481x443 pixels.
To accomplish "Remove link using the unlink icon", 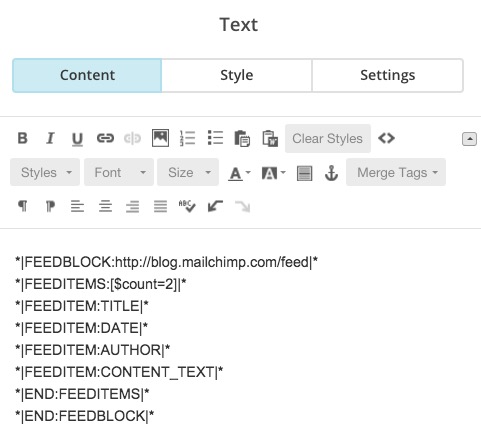I will click(132, 138).
